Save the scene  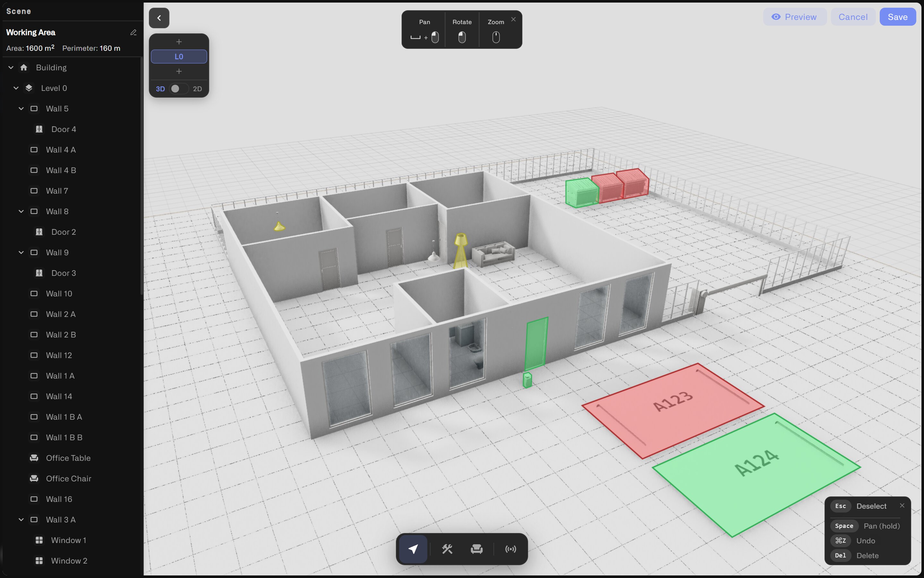click(898, 17)
